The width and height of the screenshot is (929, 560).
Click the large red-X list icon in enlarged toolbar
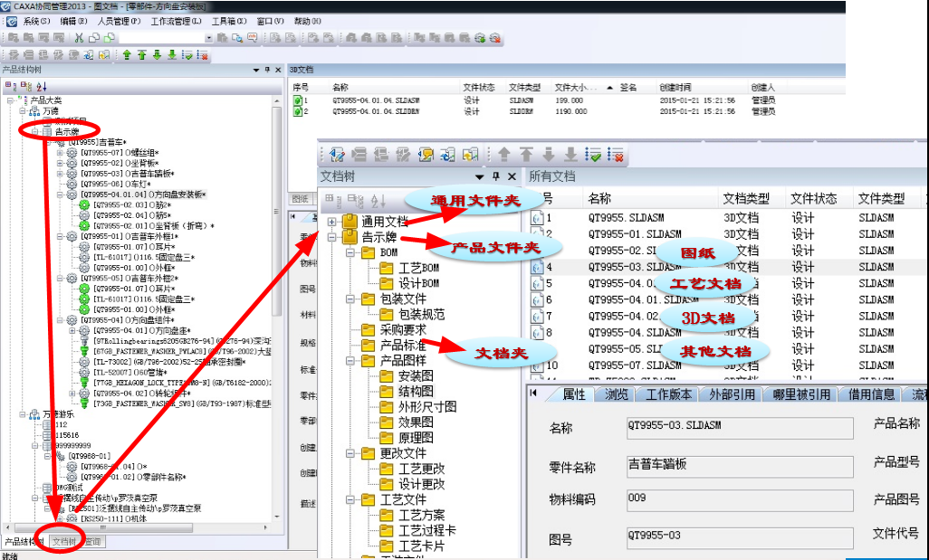click(616, 155)
